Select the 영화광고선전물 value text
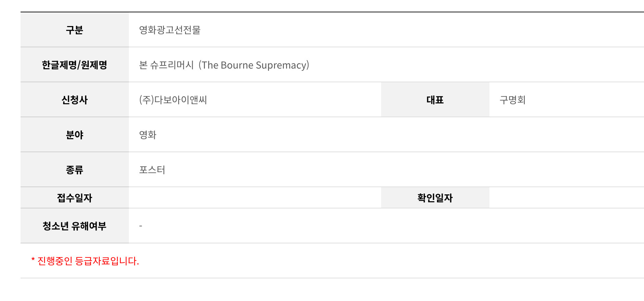The image size is (644, 301). click(170, 30)
